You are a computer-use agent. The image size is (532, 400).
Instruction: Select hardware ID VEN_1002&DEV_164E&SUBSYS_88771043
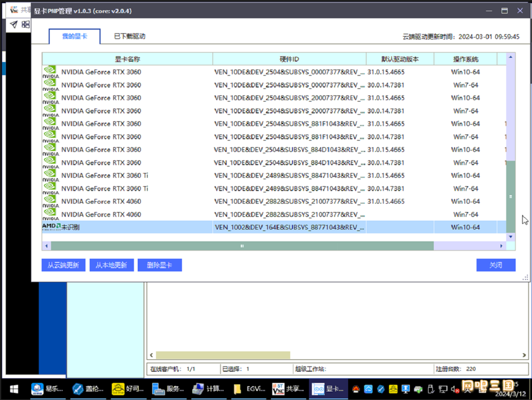(290, 227)
